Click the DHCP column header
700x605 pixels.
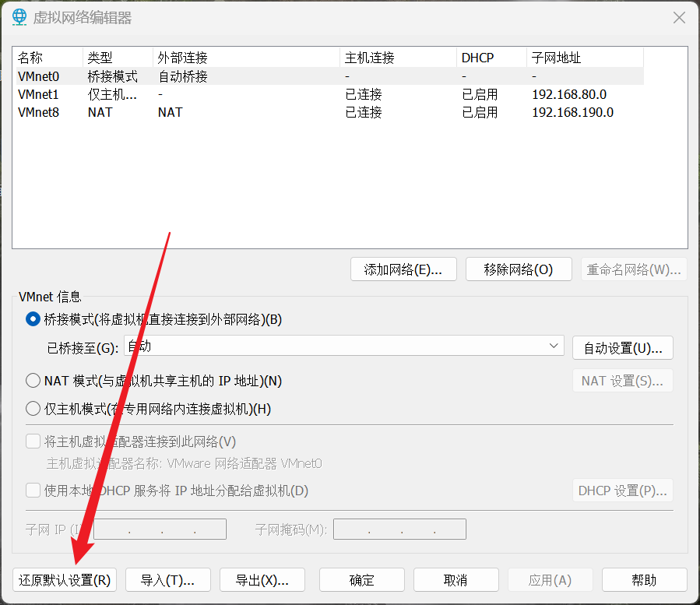(x=491, y=58)
